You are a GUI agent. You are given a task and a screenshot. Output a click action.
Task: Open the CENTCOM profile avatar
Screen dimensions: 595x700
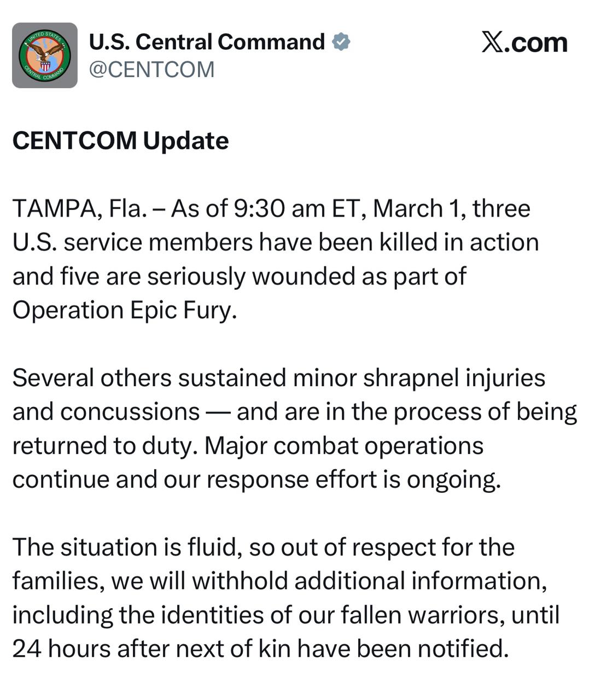(45, 55)
